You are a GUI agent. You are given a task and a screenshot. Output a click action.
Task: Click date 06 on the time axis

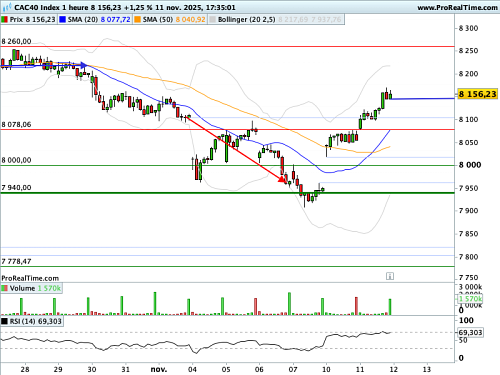tap(259, 369)
